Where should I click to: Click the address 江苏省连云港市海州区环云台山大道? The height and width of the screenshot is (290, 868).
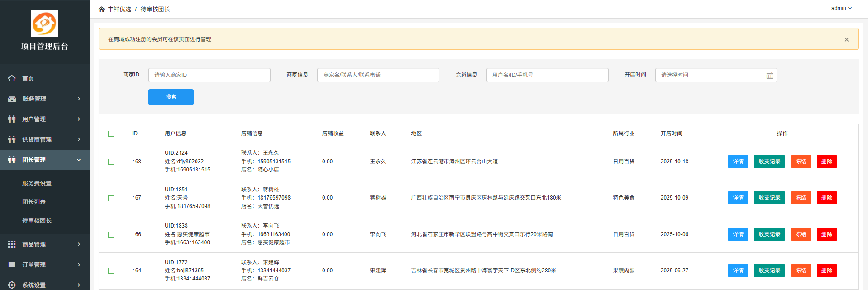point(454,162)
